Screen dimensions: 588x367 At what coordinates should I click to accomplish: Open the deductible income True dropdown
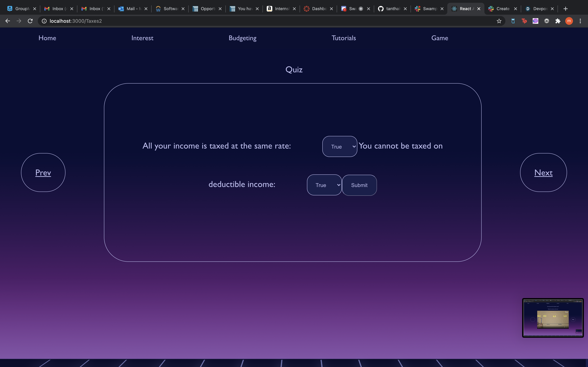click(324, 185)
